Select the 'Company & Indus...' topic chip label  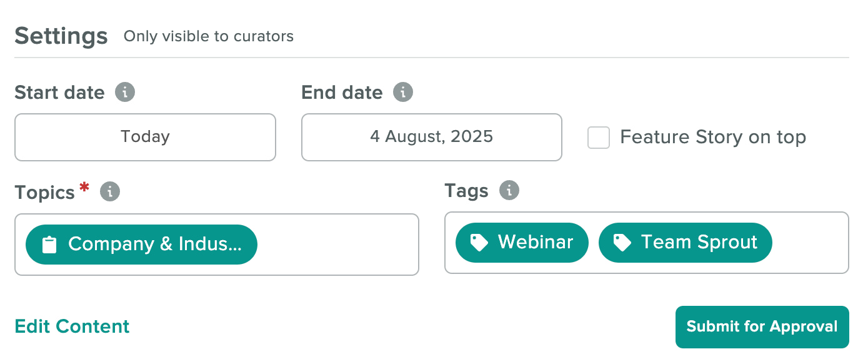point(154,244)
